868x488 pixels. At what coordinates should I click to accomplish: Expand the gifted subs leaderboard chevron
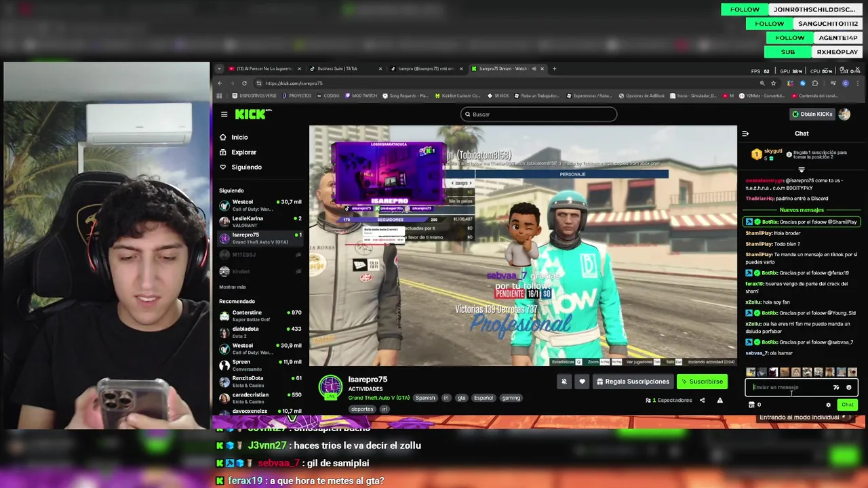tap(801, 169)
